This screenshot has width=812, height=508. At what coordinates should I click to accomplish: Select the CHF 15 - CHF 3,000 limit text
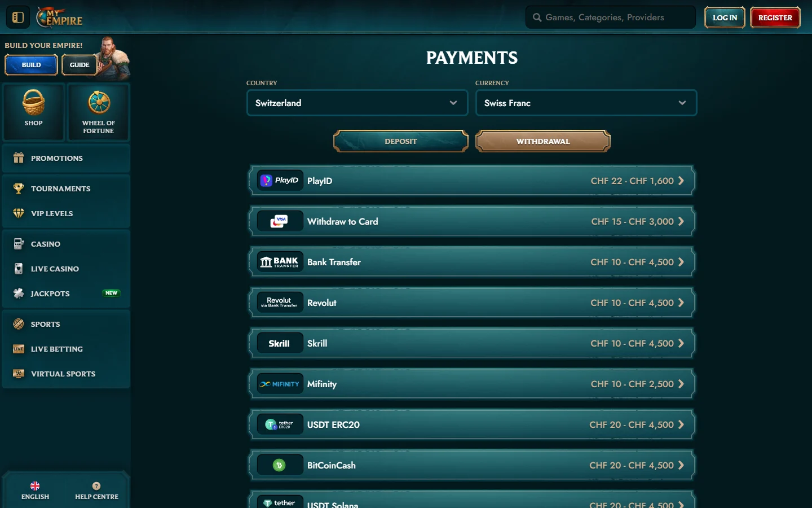click(633, 221)
